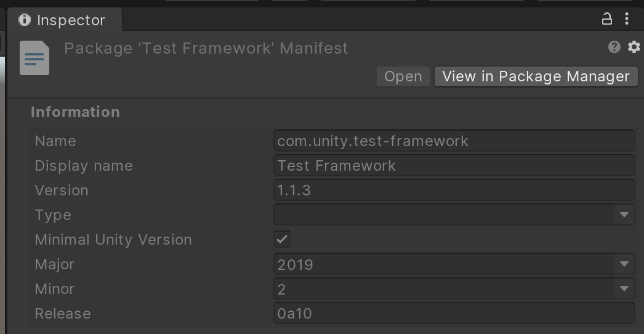Open the help question mark icon
644x334 pixels.
(614, 47)
